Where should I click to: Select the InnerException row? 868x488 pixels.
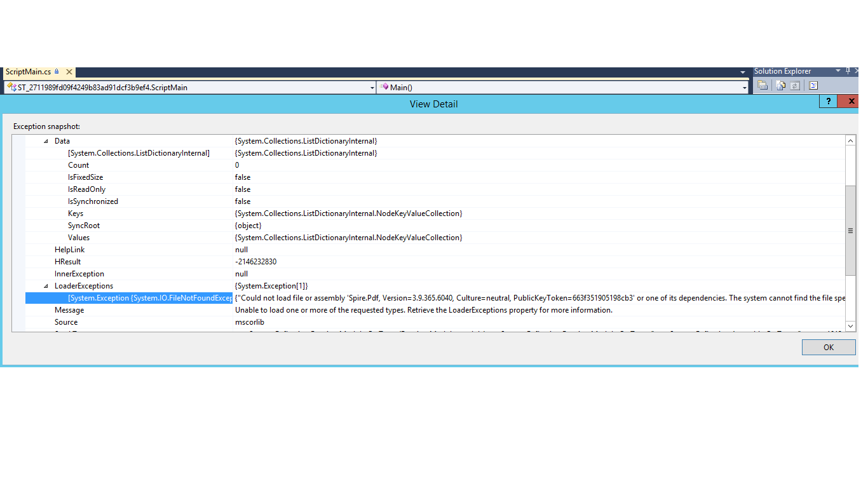[435, 274]
